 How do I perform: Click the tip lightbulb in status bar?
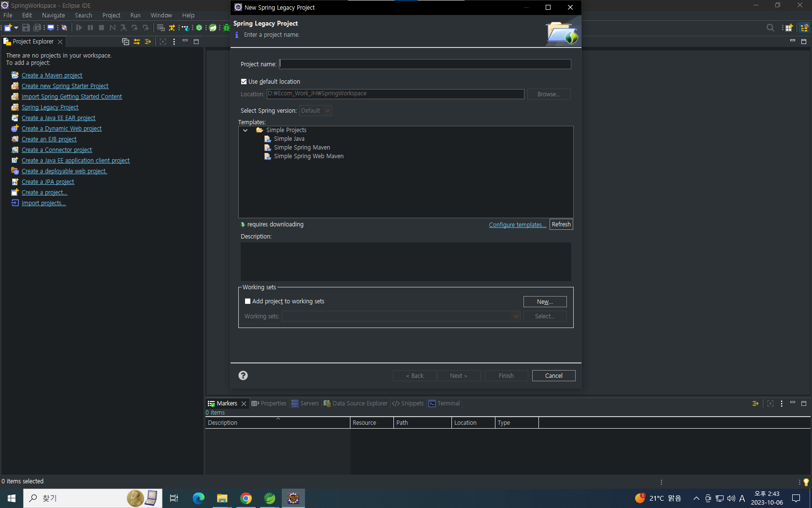(806, 482)
